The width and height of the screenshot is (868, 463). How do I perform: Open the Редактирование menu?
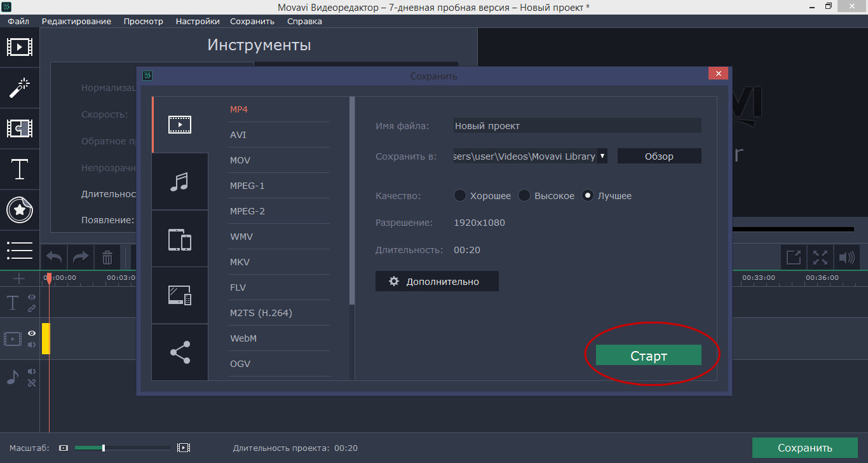point(76,21)
